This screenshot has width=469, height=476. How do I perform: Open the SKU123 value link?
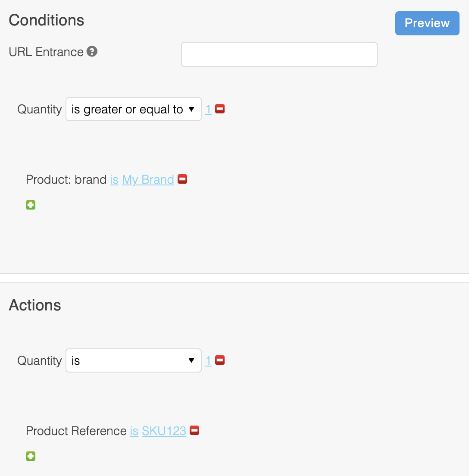(164, 431)
